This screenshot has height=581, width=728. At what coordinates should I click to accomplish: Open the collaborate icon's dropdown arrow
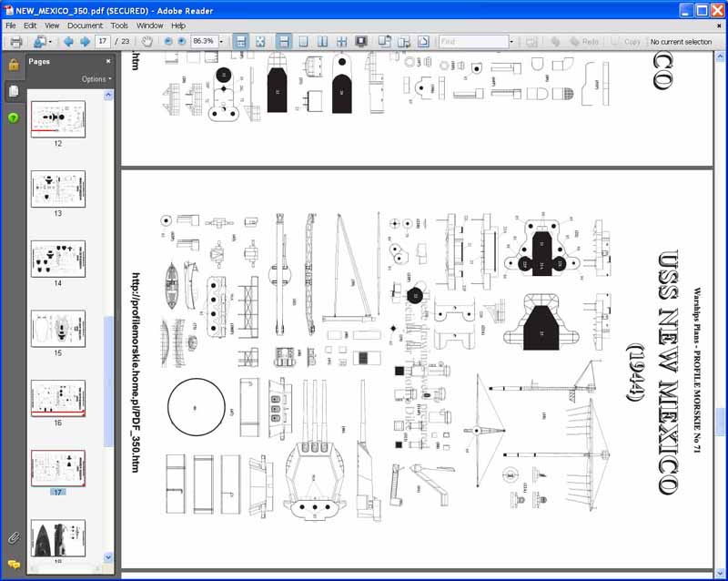point(50,42)
